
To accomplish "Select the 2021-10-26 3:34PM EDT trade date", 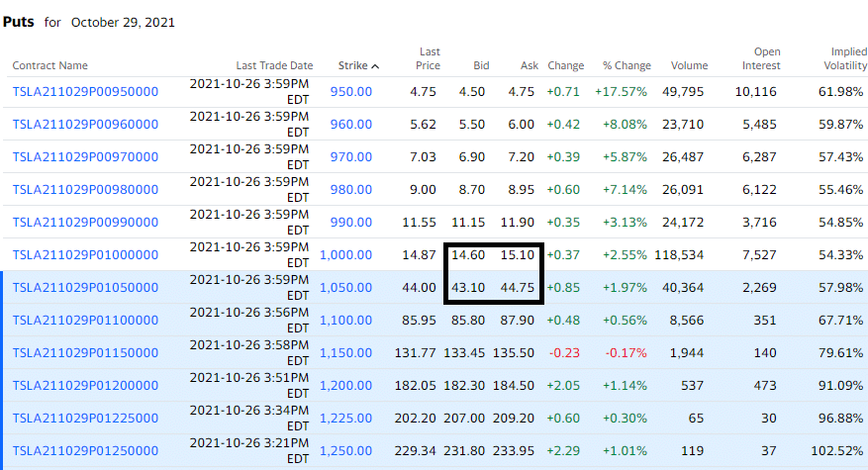I will 249,418.
